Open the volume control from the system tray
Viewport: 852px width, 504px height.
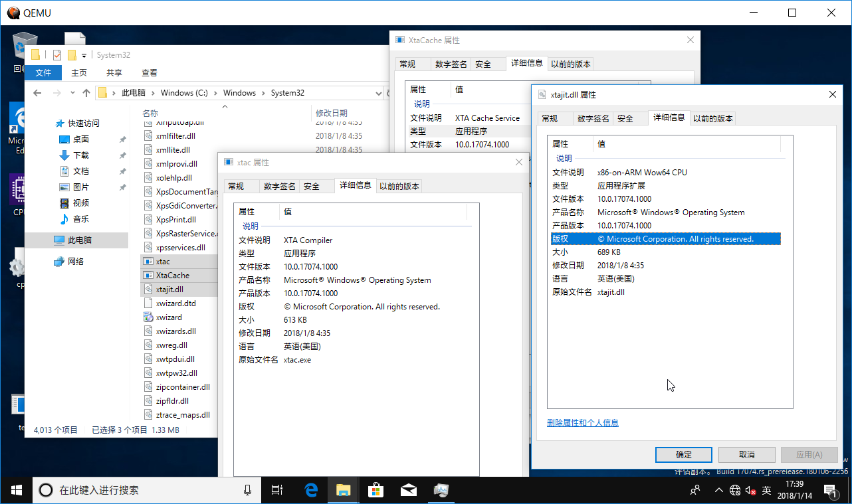point(752,491)
